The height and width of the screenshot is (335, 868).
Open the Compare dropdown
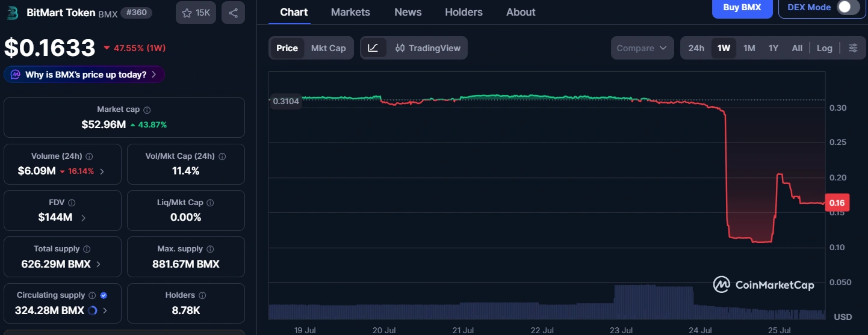642,48
